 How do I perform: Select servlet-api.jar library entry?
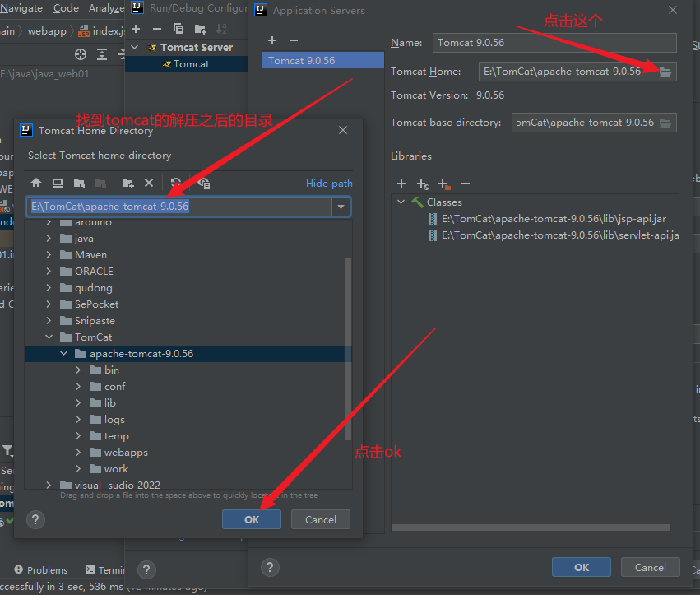(x=554, y=235)
